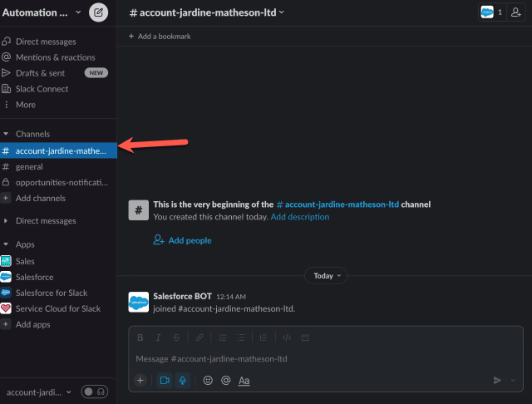Image resolution: width=532 pixels, height=404 pixels.
Task: Select the general channel
Action: [29, 166]
